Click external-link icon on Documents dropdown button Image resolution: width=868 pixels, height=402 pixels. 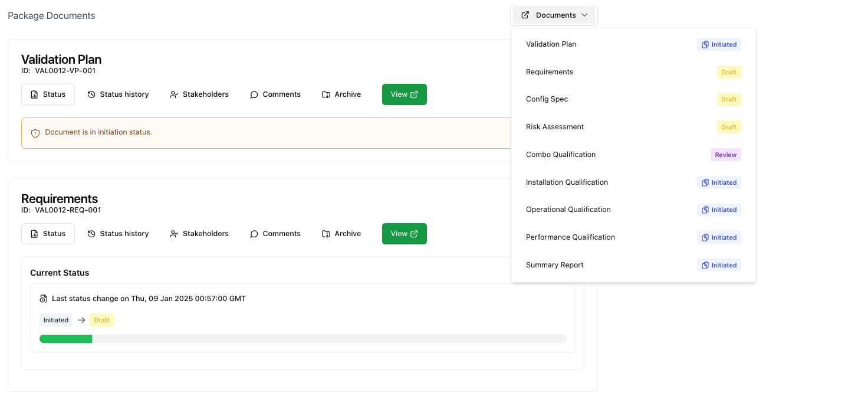(525, 15)
